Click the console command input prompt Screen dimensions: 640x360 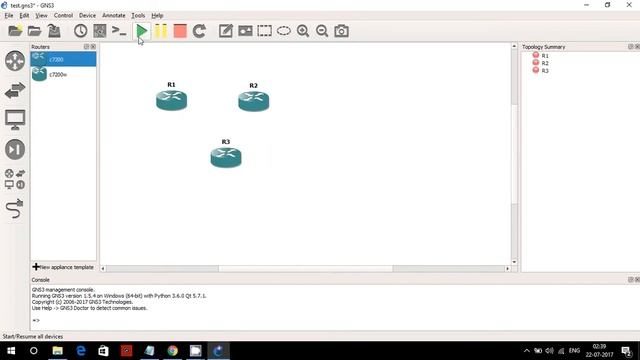coord(36,320)
